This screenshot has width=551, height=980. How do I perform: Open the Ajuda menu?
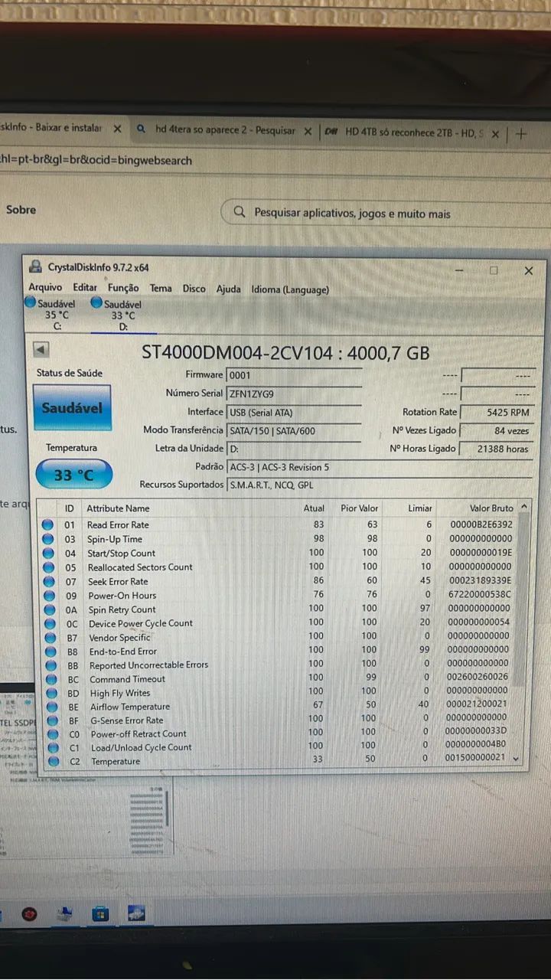click(228, 289)
